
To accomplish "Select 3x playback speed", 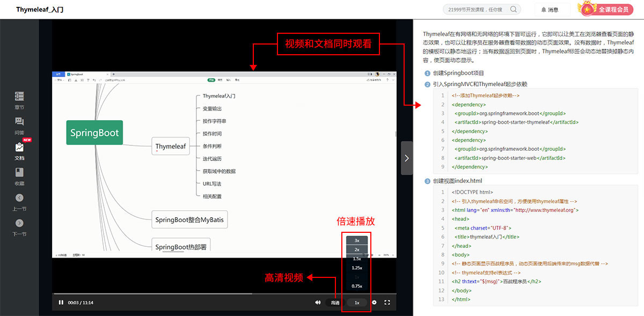I will (357, 240).
